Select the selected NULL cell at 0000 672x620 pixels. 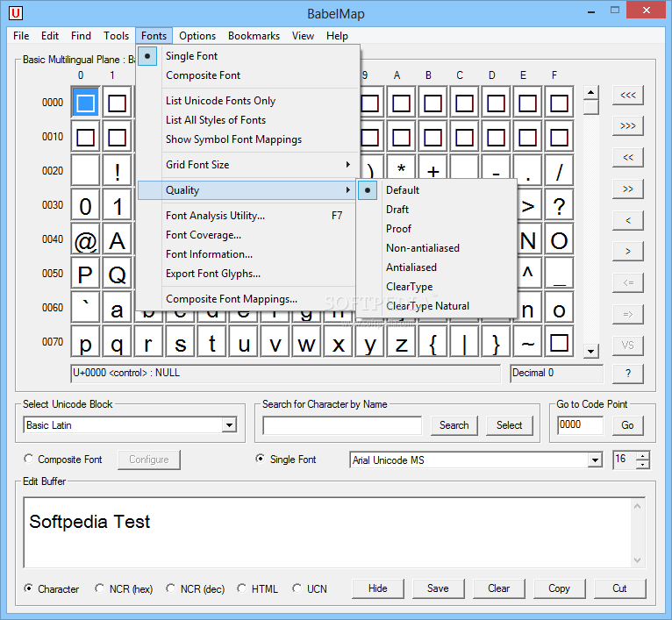pos(85,103)
